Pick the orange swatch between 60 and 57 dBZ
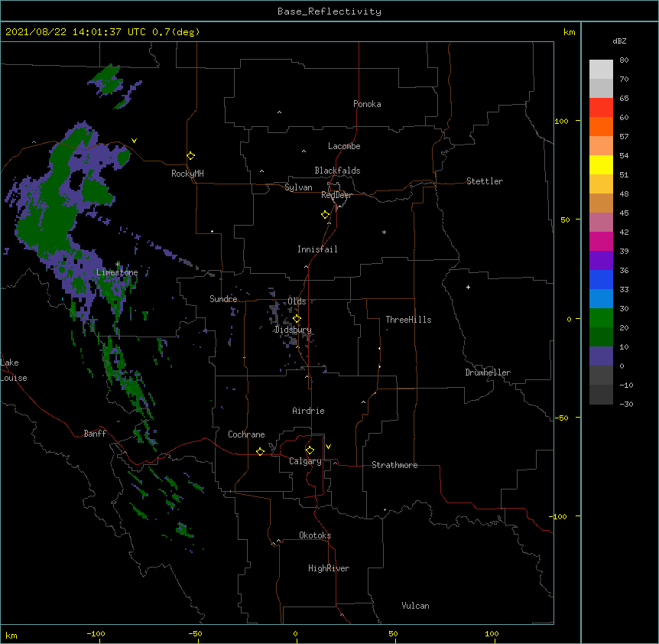The width and height of the screenshot is (659, 644). [601, 126]
